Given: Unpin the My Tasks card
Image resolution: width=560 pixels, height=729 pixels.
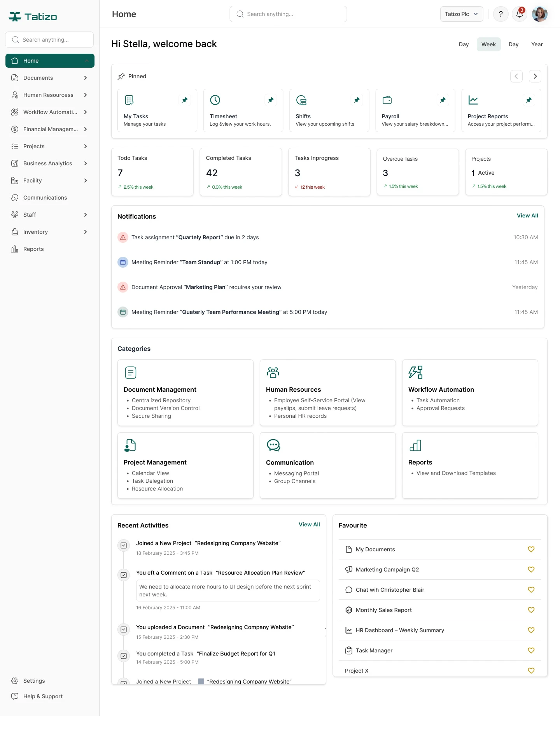Looking at the screenshot, I should (x=185, y=100).
